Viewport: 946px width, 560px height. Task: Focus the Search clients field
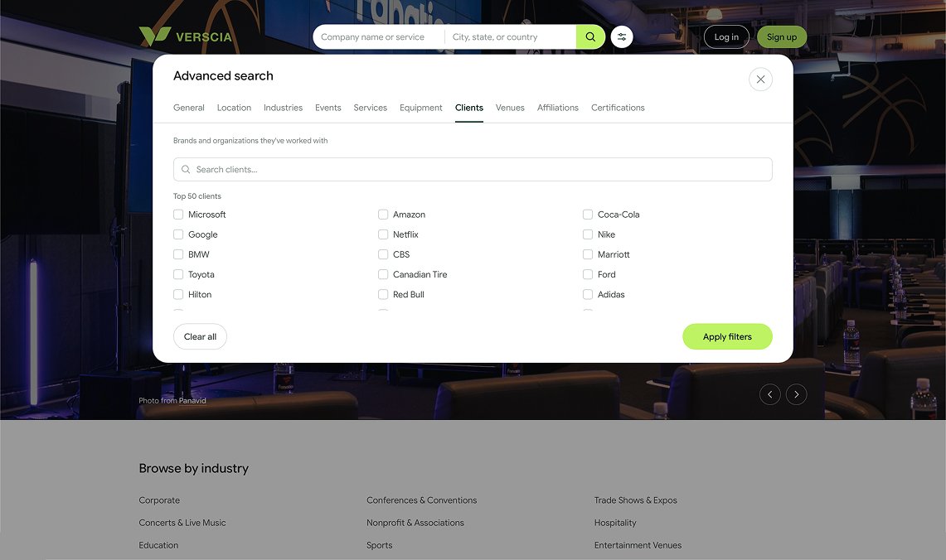pos(473,169)
